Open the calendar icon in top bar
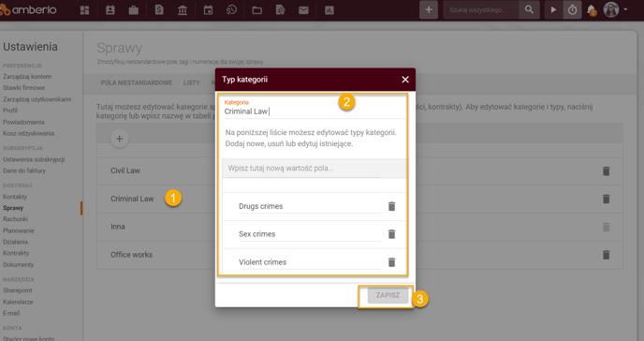Viewport: 644px width, 341px height. (x=208, y=10)
